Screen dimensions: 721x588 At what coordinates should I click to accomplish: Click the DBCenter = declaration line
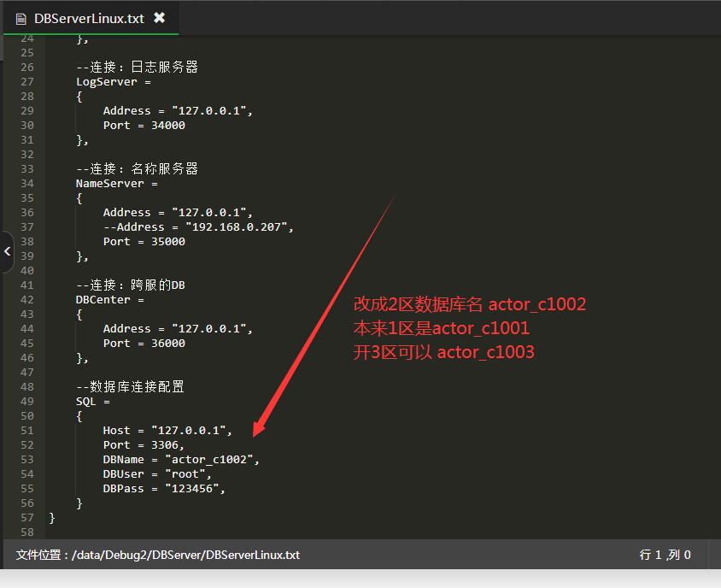[109, 299]
